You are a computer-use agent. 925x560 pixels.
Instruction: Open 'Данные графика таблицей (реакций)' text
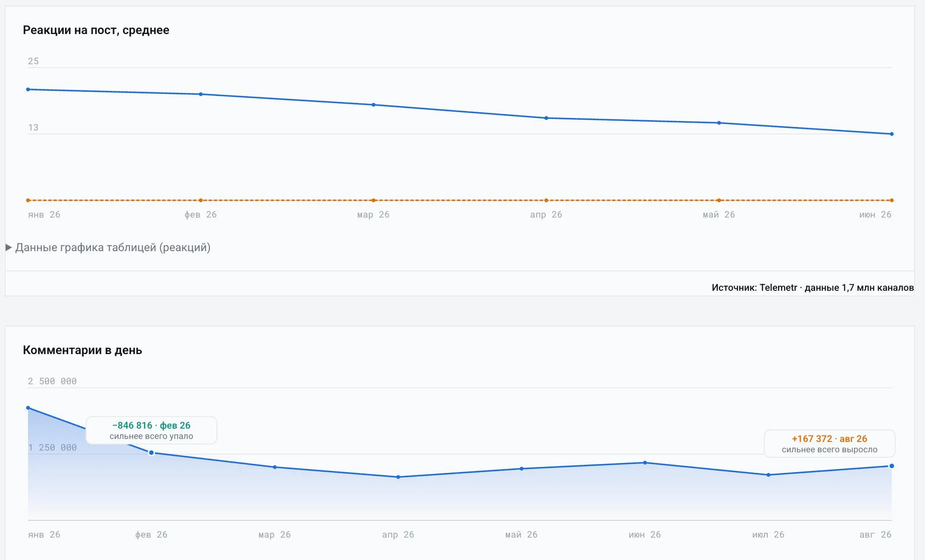coord(113,248)
